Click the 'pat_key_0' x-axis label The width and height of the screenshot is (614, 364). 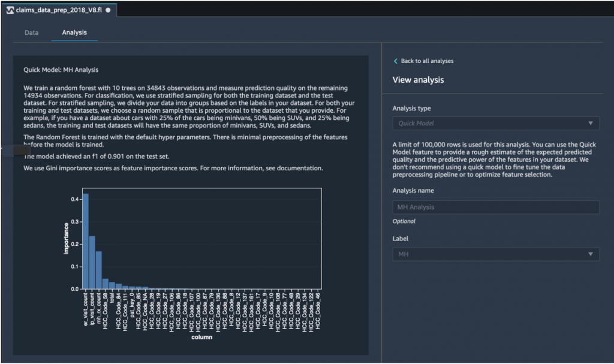[x=132, y=305]
